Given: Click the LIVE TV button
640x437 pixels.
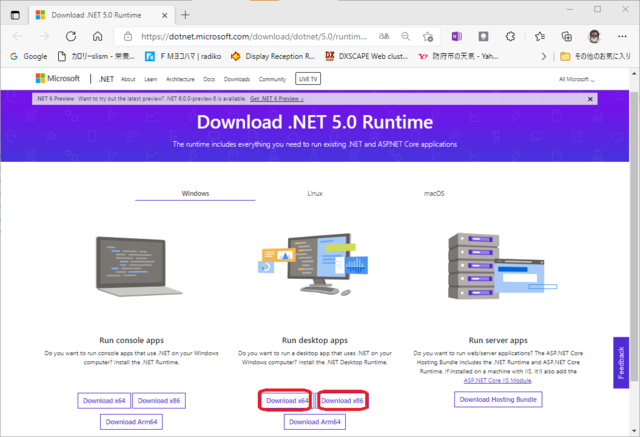Looking at the screenshot, I should point(308,79).
